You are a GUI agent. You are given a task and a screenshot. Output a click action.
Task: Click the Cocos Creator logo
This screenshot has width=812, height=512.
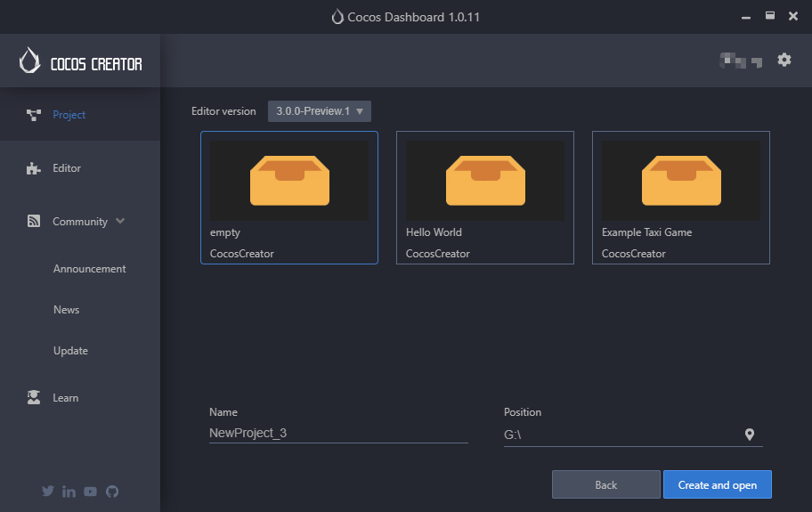[80, 61]
